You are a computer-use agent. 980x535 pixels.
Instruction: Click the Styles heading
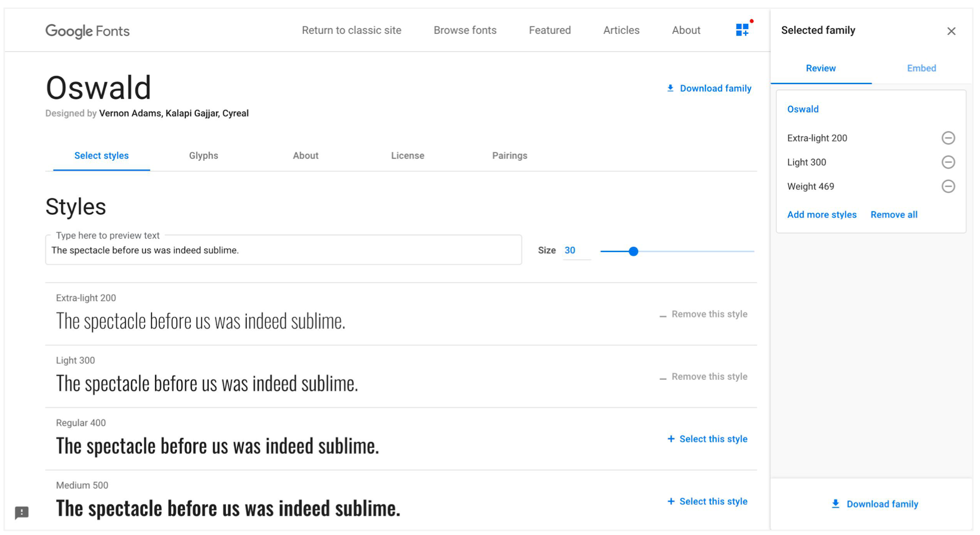tap(76, 207)
